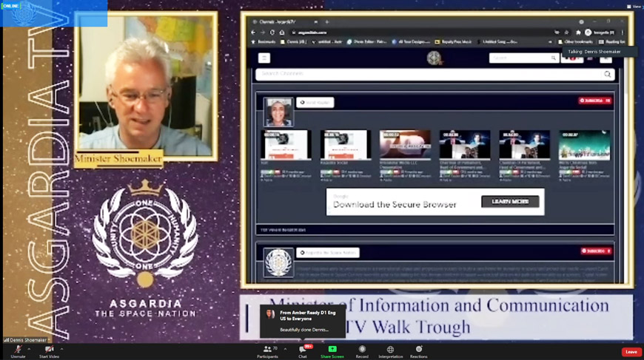644x360 pixels.
Task: Click the red Leave button
Action: [631, 352]
